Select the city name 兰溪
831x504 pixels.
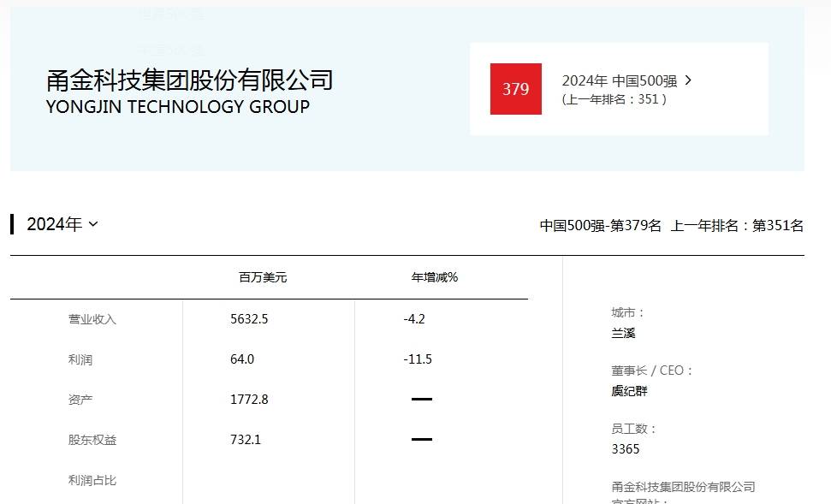tap(623, 334)
